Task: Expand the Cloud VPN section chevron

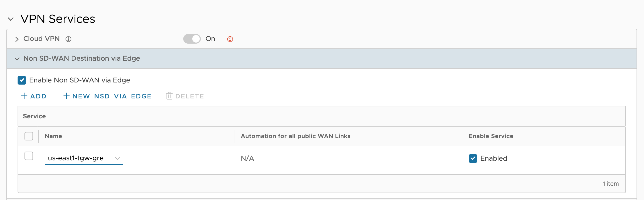Action: tap(17, 39)
